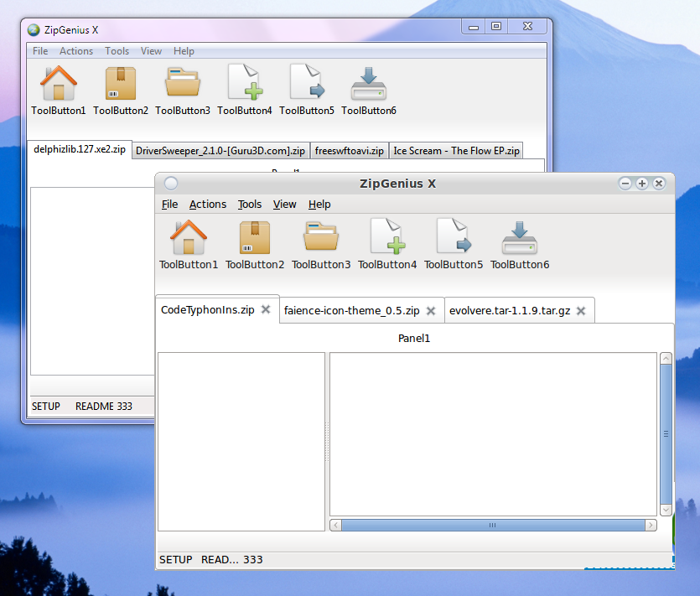Click folder ToolButton3 in back window
The height and width of the screenshot is (596, 700).
[183, 90]
